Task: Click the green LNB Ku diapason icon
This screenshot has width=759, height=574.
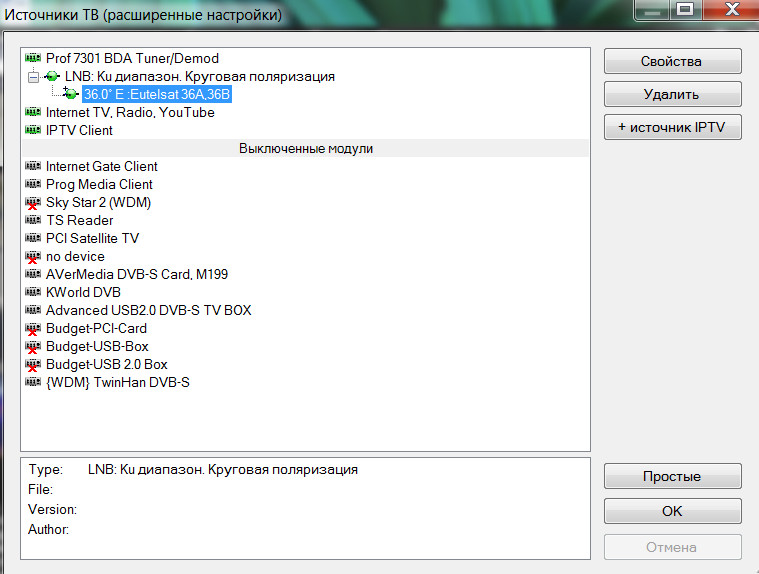Action: point(52,77)
